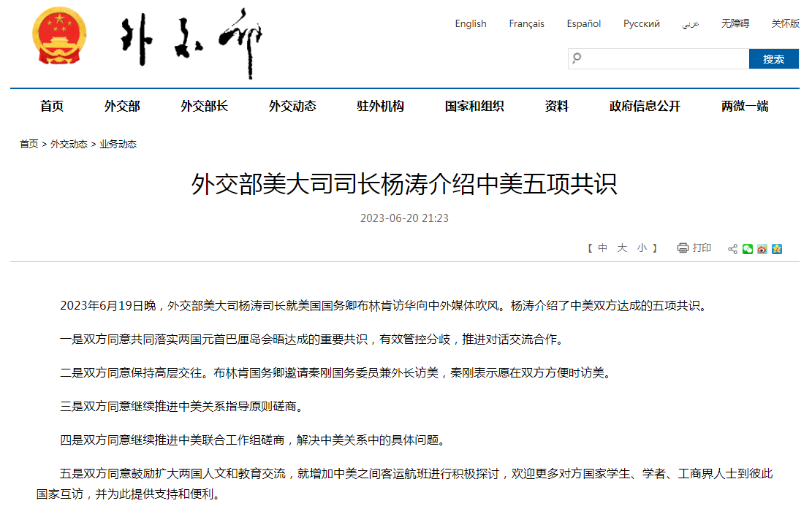Share article to WeChat
This screenshot has height=525, width=812.
(x=748, y=249)
